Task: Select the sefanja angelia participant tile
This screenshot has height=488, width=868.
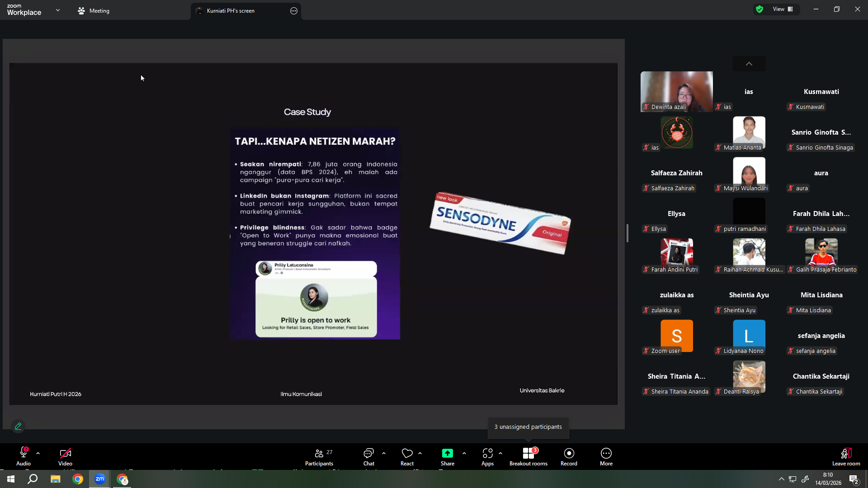Action: click(x=821, y=336)
